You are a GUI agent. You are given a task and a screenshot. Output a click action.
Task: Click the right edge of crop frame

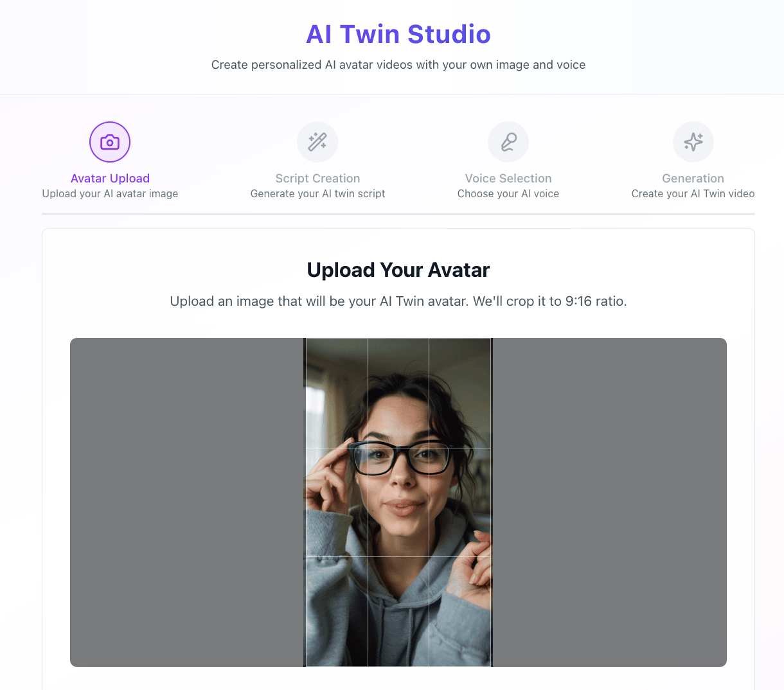click(491, 502)
